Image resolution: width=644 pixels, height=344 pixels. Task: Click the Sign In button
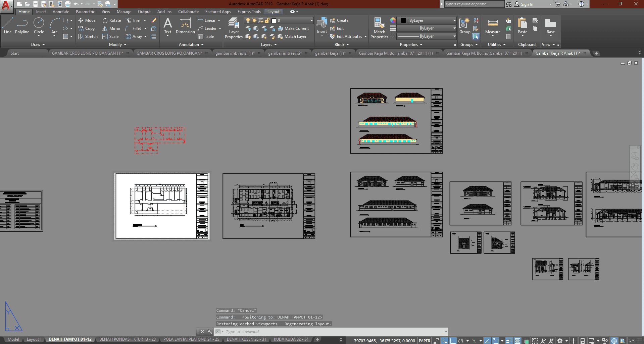(x=527, y=4)
